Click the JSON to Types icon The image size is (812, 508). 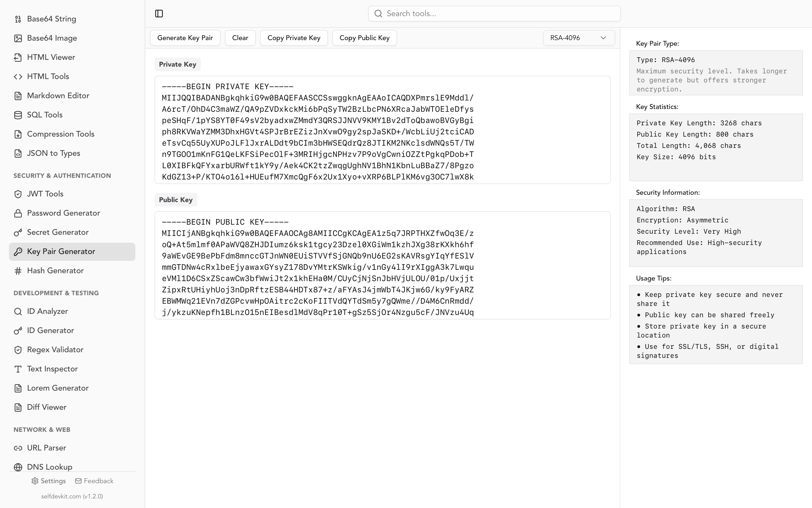(18, 153)
